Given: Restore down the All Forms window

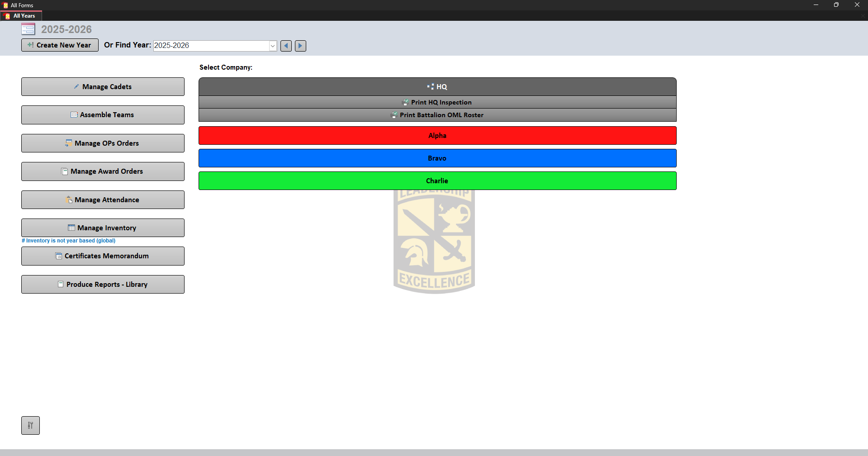Looking at the screenshot, I should (836, 5).
